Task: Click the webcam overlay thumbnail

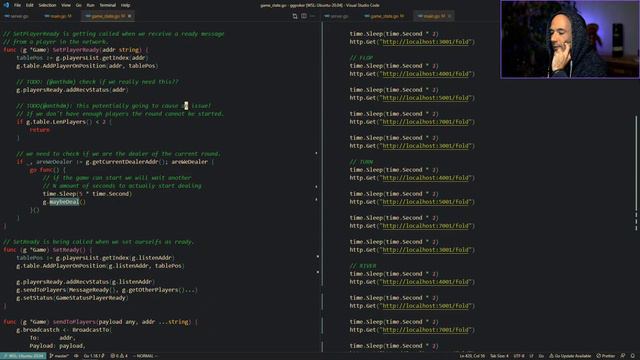Action: 570,40
